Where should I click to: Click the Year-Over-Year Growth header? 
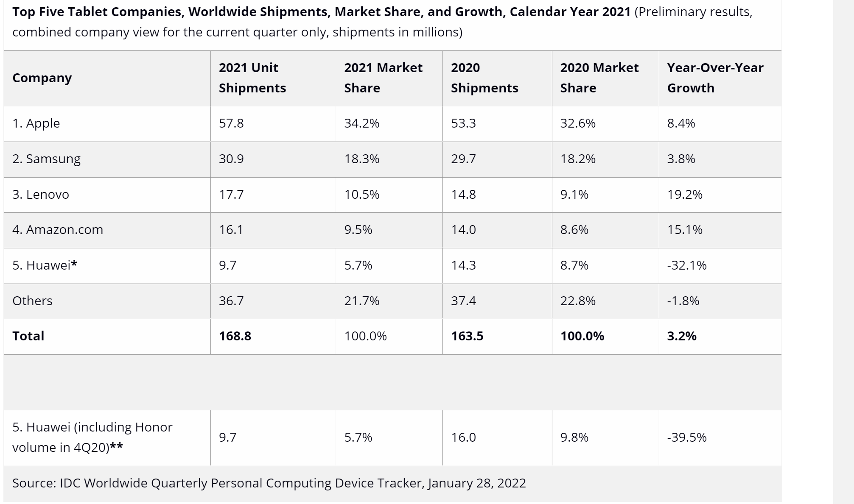click(x=715, y=78)
